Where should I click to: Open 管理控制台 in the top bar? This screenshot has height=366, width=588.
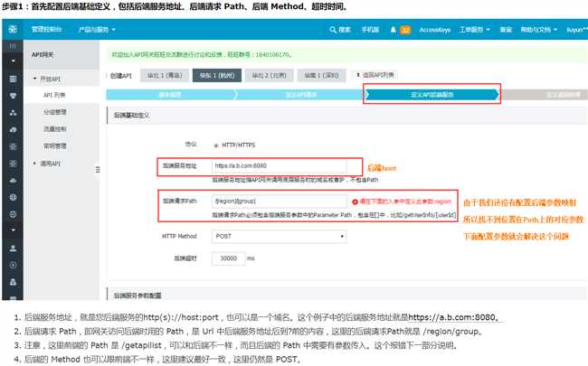(x=46, y=29)
